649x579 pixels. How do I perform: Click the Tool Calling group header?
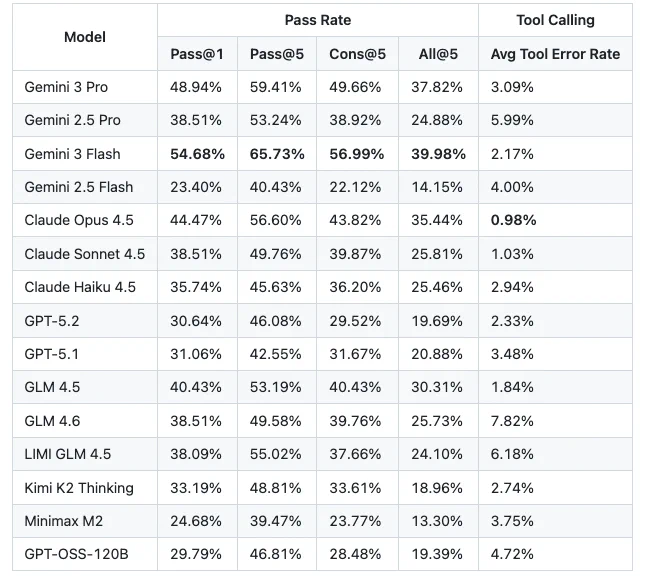[555, 20]
